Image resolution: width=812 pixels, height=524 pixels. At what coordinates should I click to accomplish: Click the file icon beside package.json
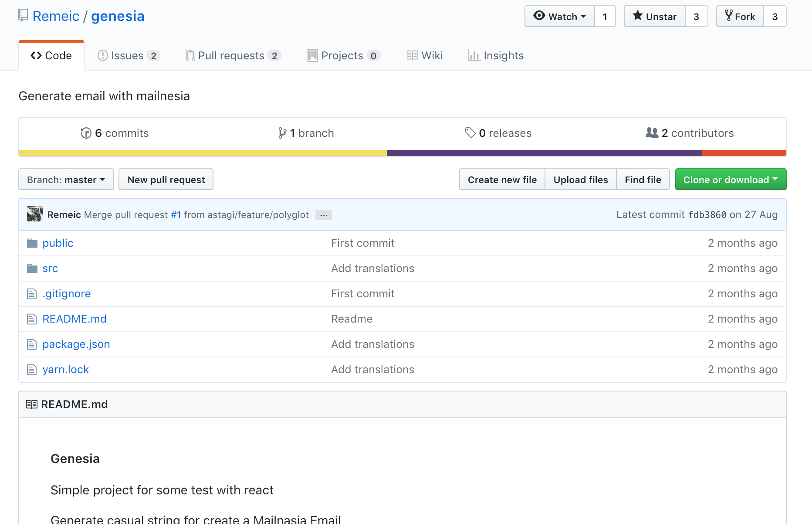[32, 344]
